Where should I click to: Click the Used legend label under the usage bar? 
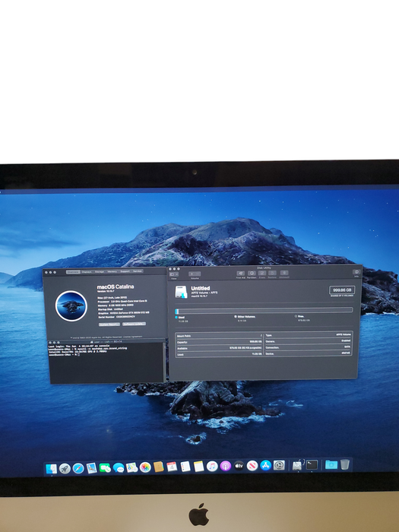click(x=182, y=317)
